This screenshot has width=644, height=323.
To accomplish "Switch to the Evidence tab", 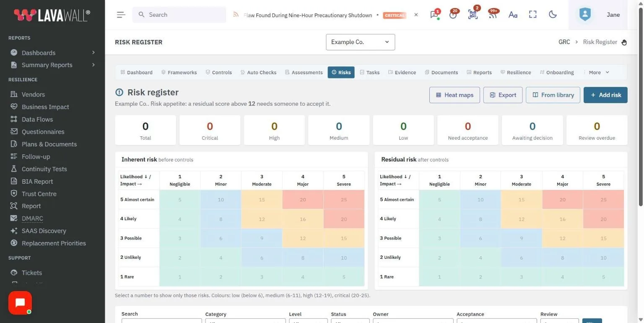I will pos(402,73).
